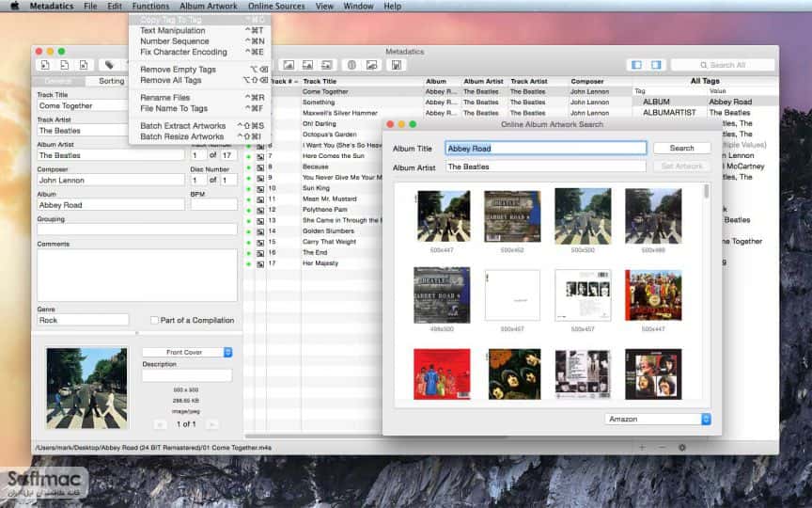This screenshot has height=508, width=812.
Task: Select Batch Extract Artworks menu item
Action: click(x=200, y=125)
